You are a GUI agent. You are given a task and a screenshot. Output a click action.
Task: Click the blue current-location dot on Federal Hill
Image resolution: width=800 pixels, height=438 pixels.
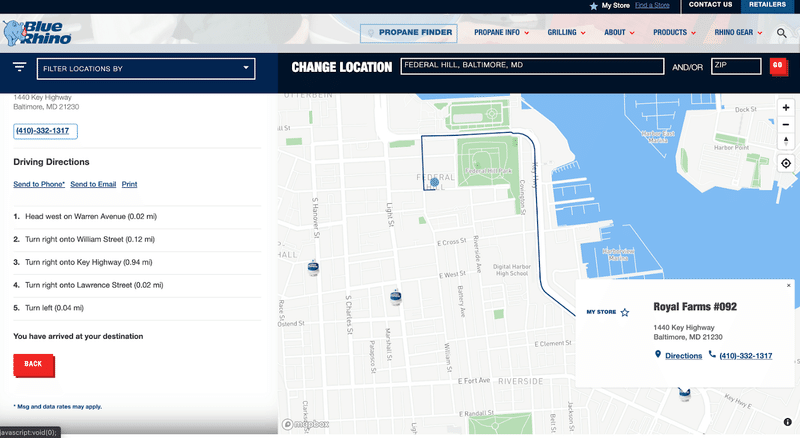tap(434, 182)
